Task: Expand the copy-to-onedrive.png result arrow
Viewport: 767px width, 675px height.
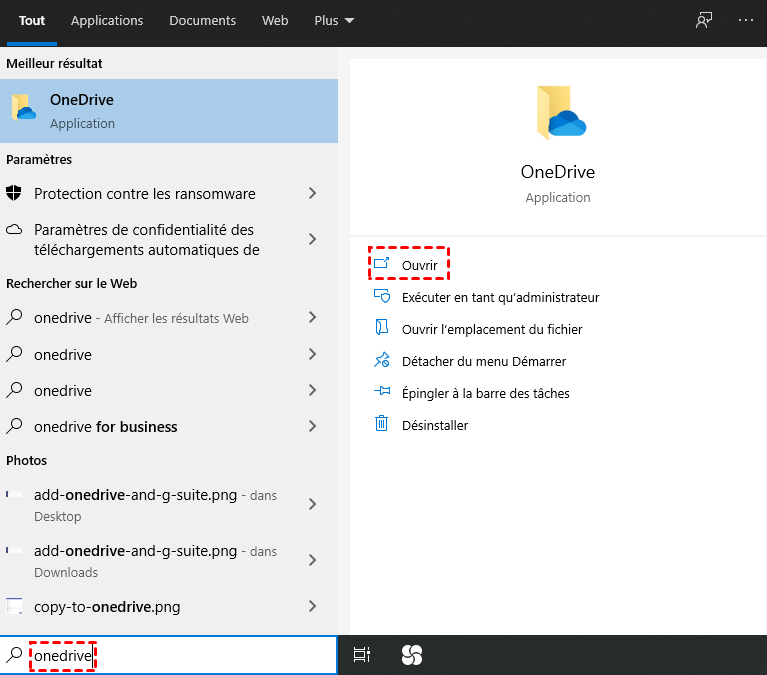Action: pos(313,607)
